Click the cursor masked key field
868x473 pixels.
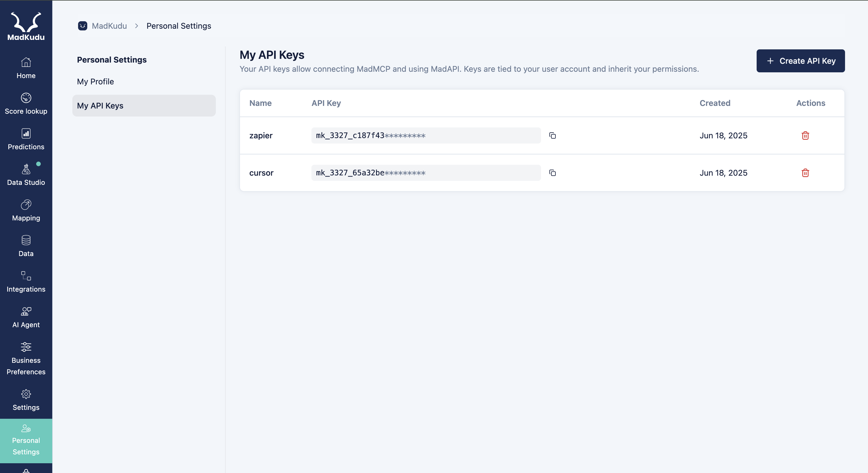coord(426,173)
